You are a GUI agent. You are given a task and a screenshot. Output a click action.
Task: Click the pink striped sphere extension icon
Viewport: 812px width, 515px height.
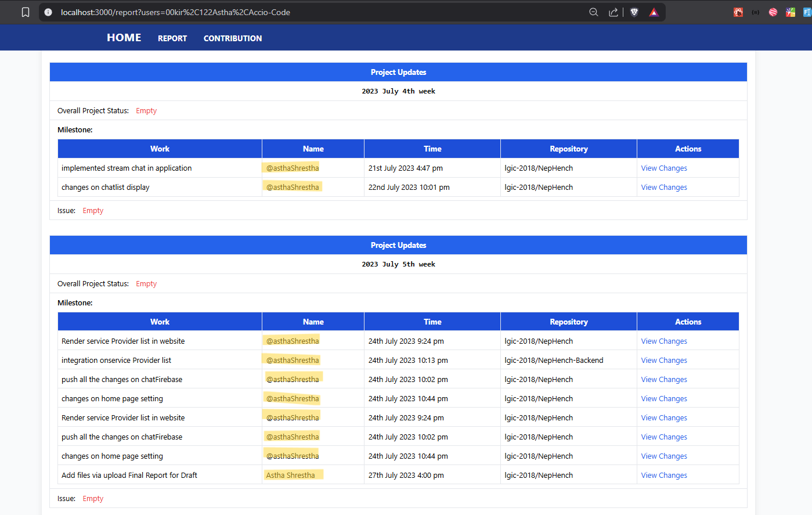[773, 12]
